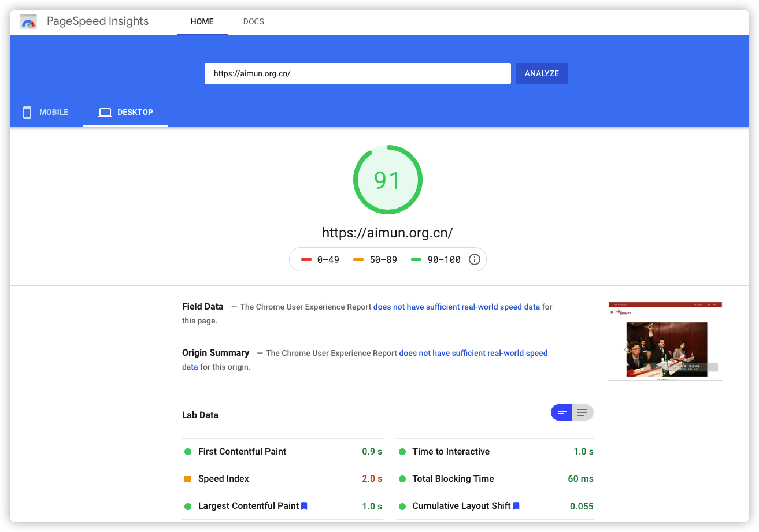The height and width of the screenshot is (532, 759).
Task: Open Field Data insufficient speed data link
Action: click(457, 307)
